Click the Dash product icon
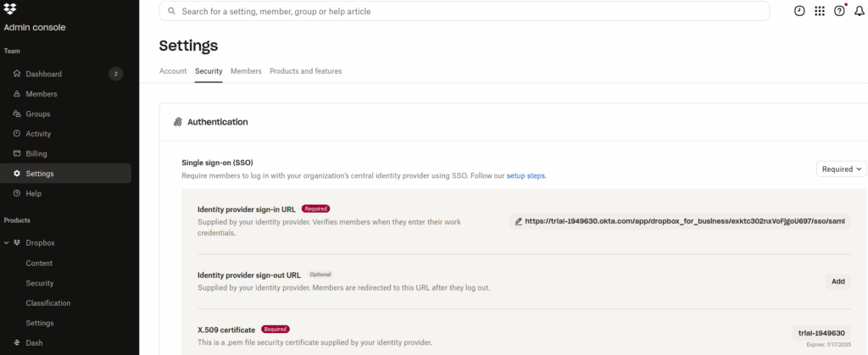Viewport: 868px width, 355px height. point(17,342)
